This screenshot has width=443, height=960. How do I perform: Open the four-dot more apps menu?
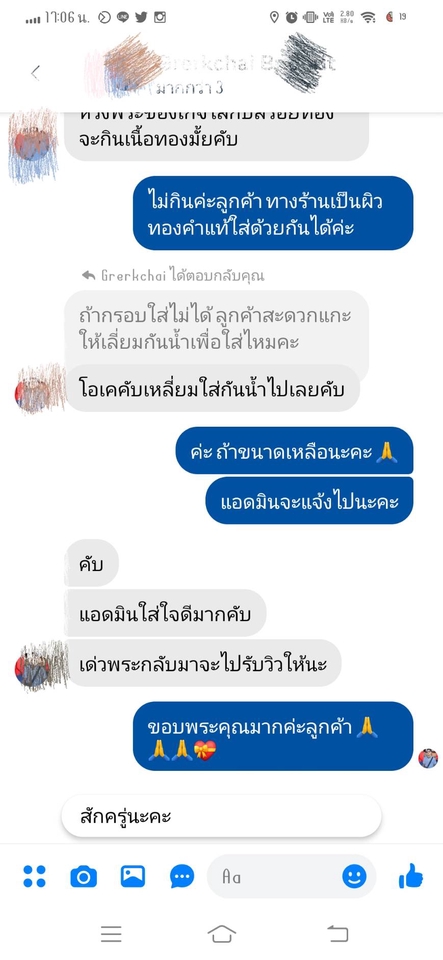[x=34, y=876]
